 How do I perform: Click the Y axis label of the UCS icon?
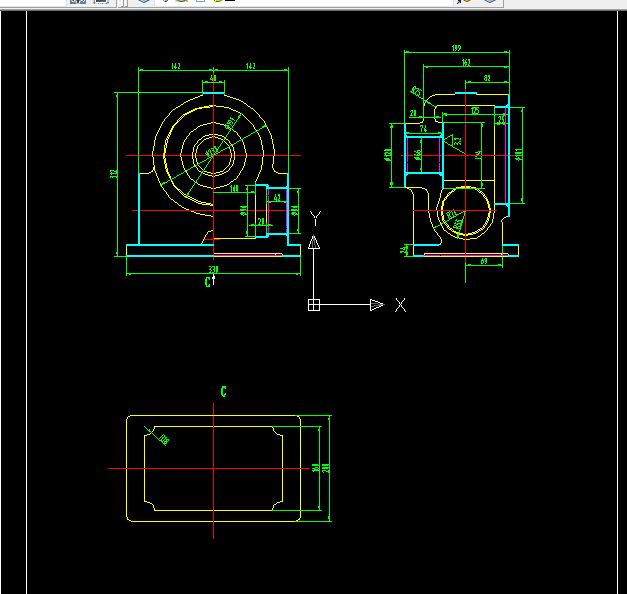click(x=315, y=218)
